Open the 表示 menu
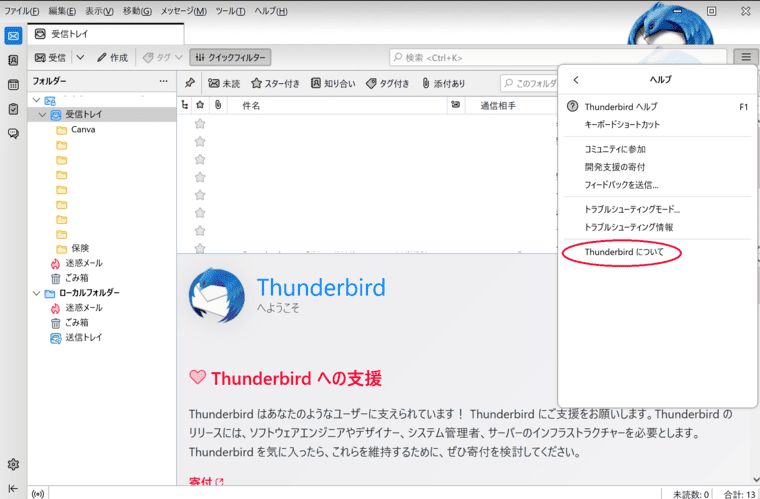 (x=99, y=11)
